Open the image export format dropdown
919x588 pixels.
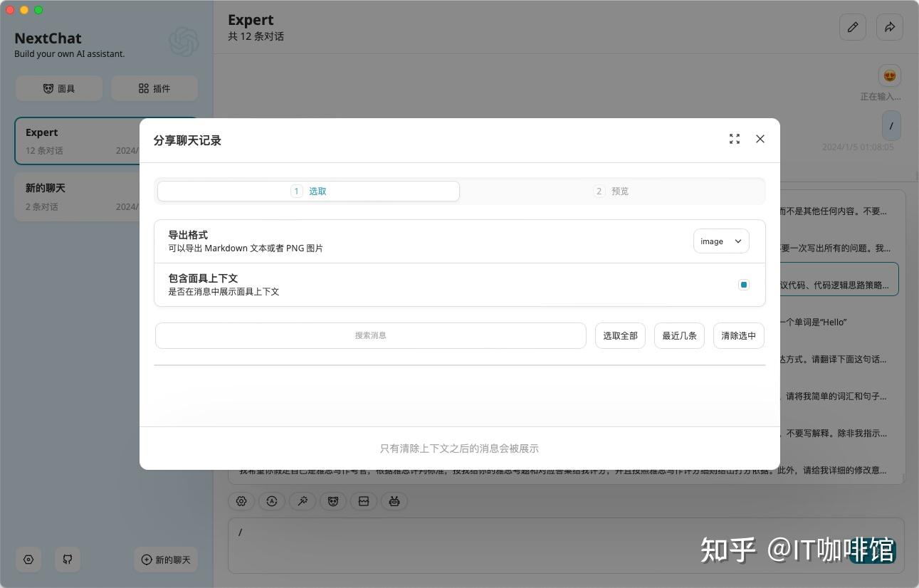pos(720,241)
